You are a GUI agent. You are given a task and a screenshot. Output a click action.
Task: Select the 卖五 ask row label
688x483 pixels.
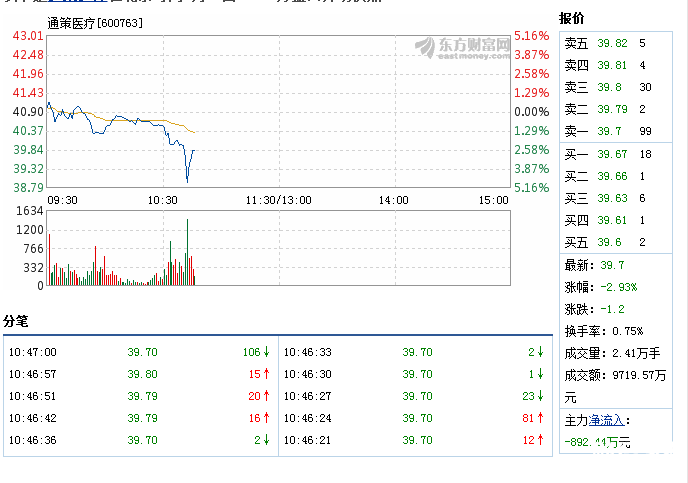(x=576, y=43)
